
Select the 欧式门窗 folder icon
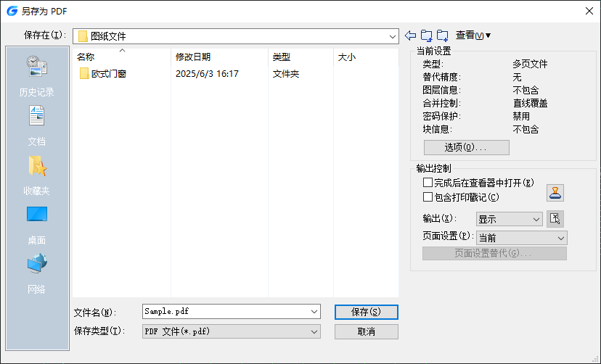(x=84, y=73)
